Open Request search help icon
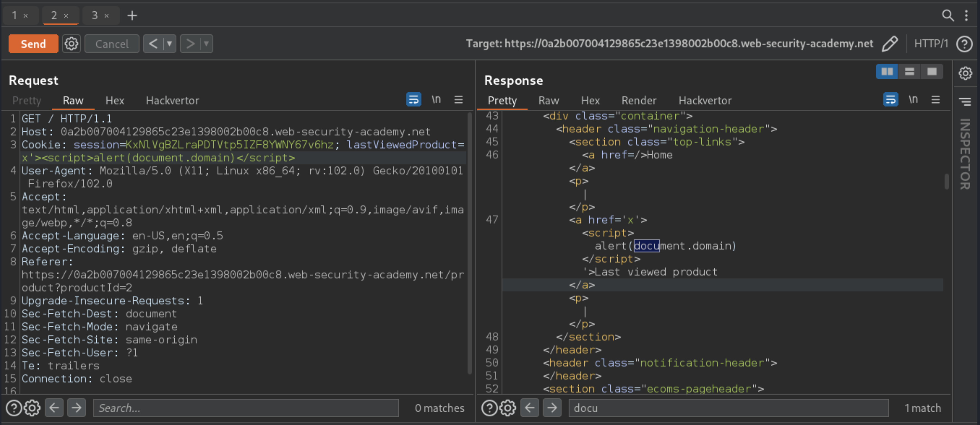 [x=14, y=408]
